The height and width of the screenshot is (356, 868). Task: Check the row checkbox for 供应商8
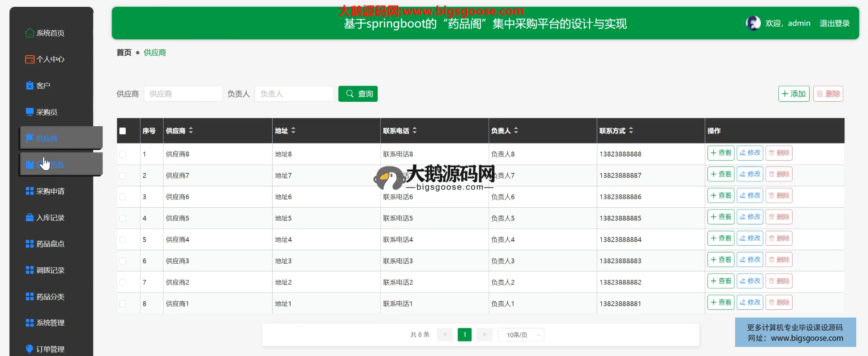tap(123, 154)
